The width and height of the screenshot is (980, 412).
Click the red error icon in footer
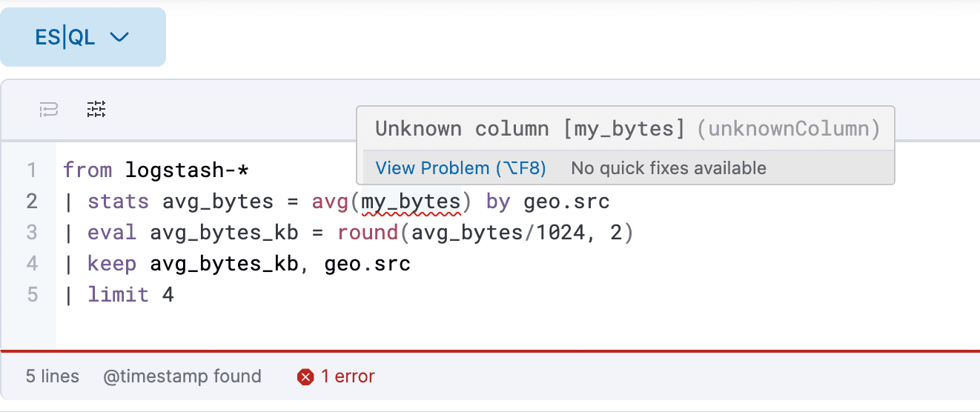(305, 377)
